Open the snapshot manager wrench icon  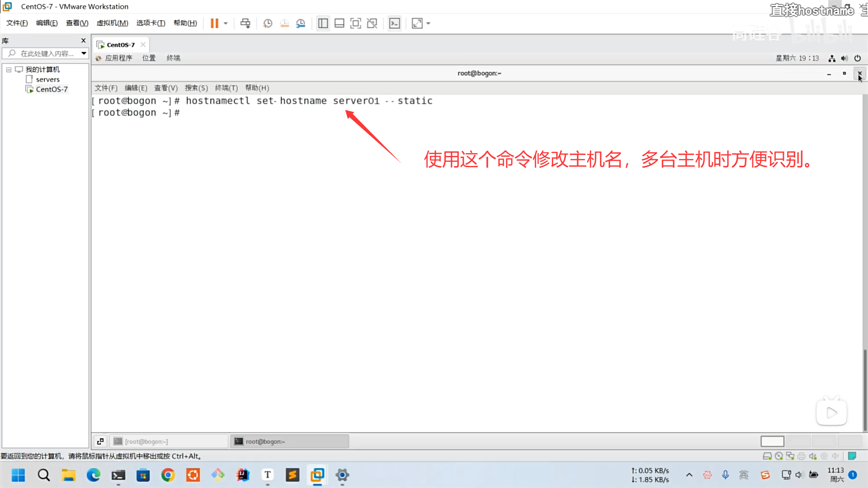[x=301, y=23]
